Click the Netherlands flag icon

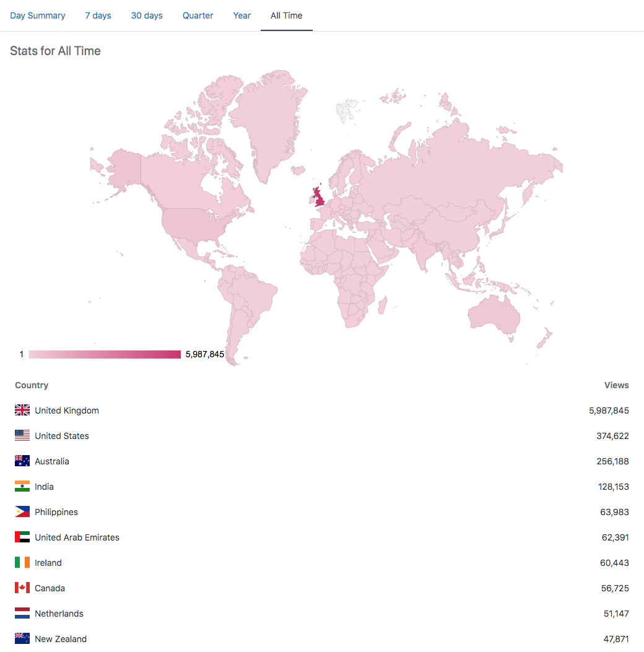[22, 613]
